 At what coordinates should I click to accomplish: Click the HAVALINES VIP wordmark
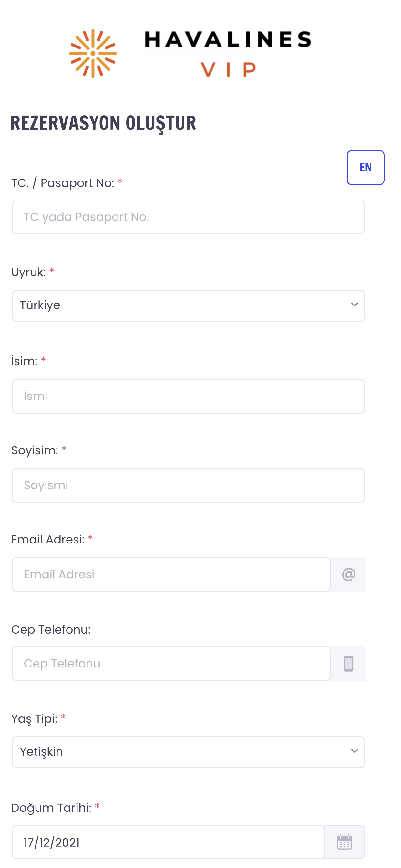pyautogui.click(x=228, y=53)
